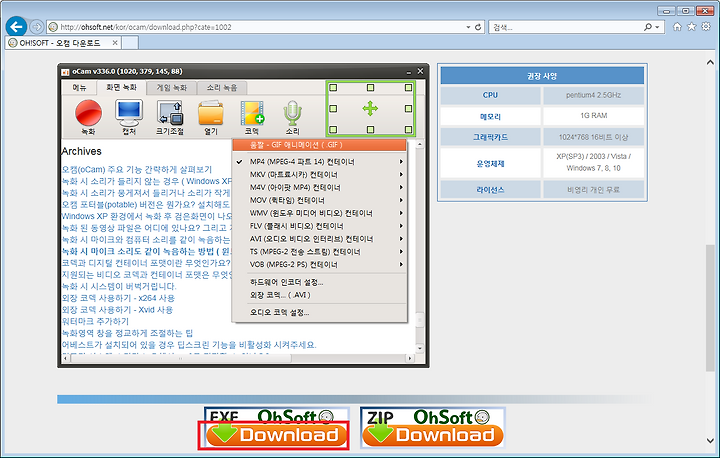Click the ZIP OhSoft Download button
720x458 pixels.
[433, 428]
